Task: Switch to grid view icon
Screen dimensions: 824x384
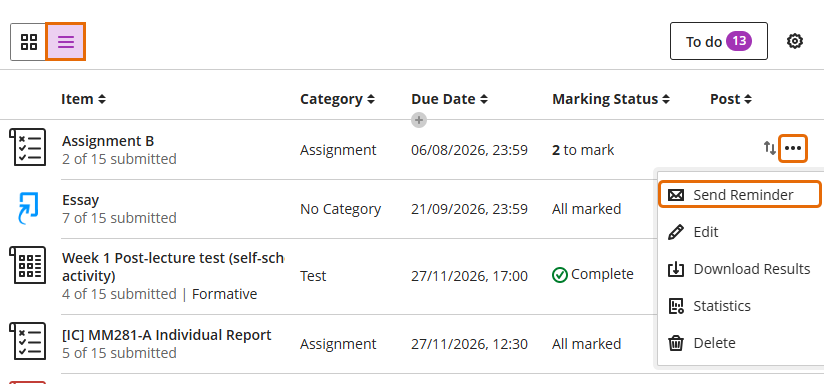Action: 28,41
